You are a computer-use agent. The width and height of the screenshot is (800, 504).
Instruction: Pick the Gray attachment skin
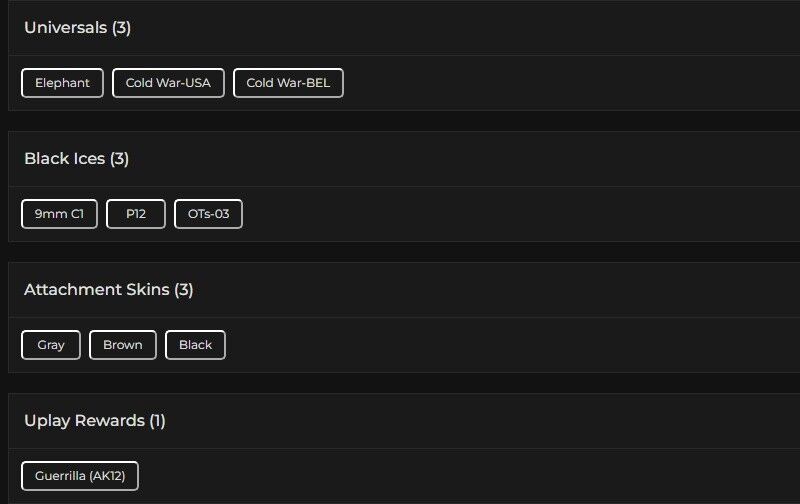tap(51, 345)
